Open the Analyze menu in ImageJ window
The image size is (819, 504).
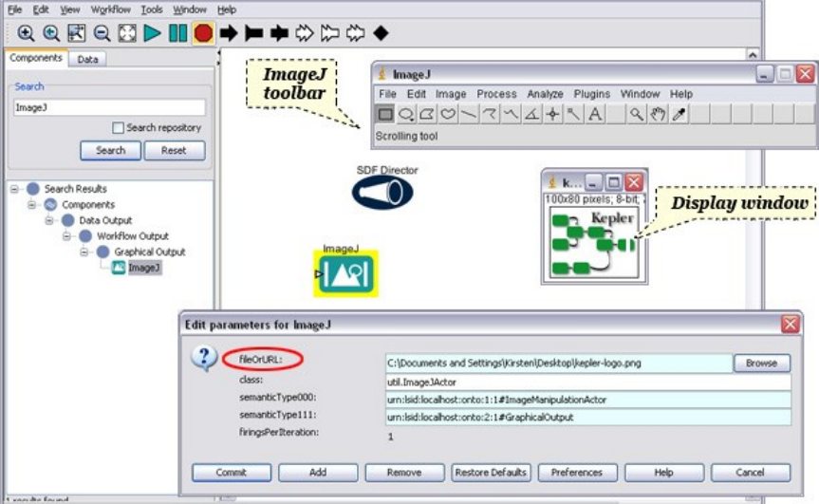tap(545, 94)
